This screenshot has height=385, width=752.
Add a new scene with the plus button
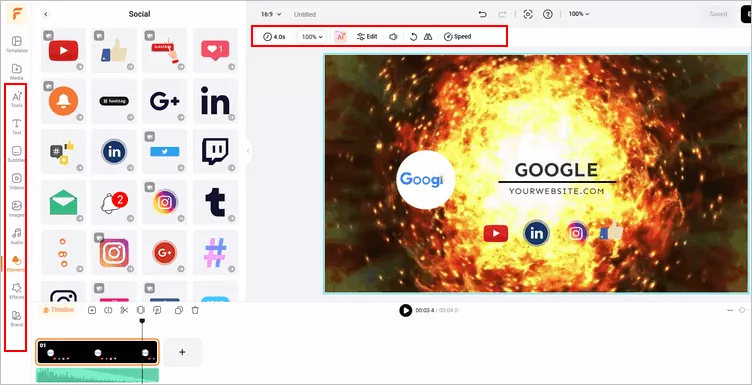pyautogui.click(x=182, y=352)
